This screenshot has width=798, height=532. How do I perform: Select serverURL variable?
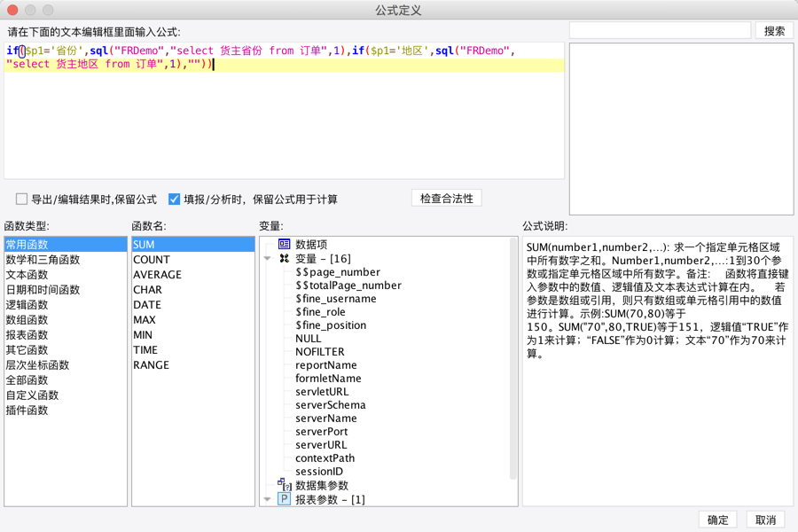[321, 444]
